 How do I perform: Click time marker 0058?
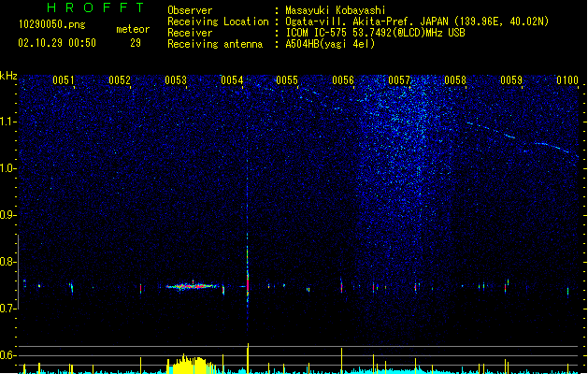(x=455, y=80)
